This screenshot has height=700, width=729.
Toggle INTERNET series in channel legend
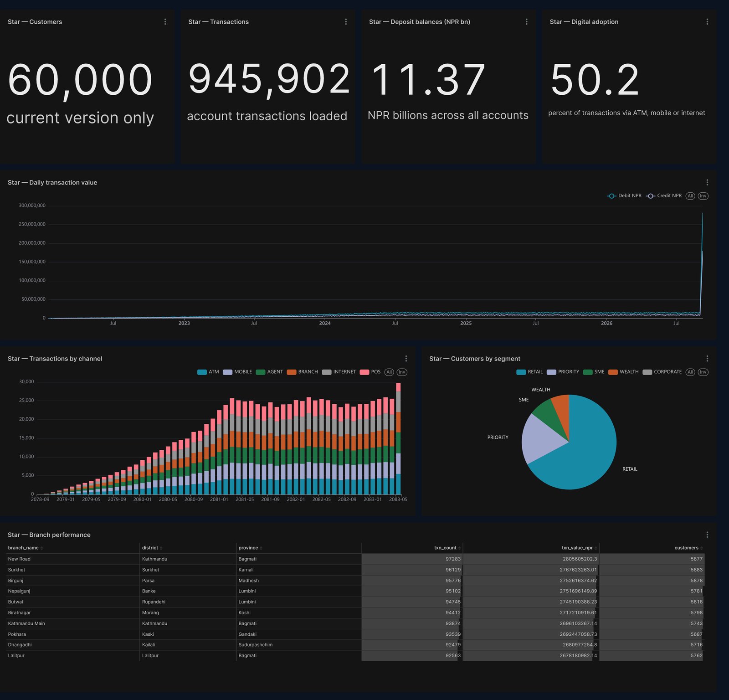point(339,372)
